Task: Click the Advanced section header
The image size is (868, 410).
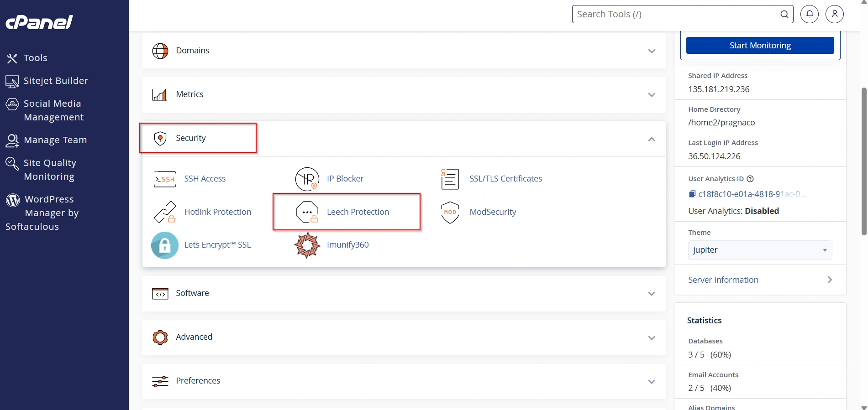Action: pyautogui.click(x=404, y=337)
